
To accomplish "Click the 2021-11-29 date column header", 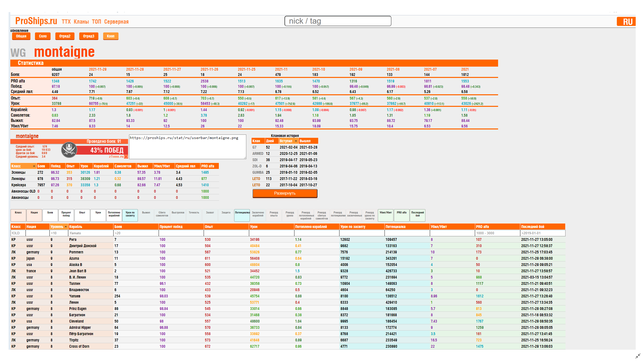I will point(98,69).
